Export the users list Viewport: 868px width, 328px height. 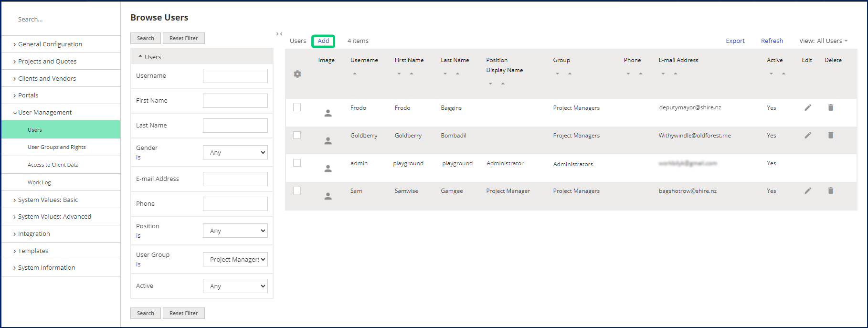(735, 41)
